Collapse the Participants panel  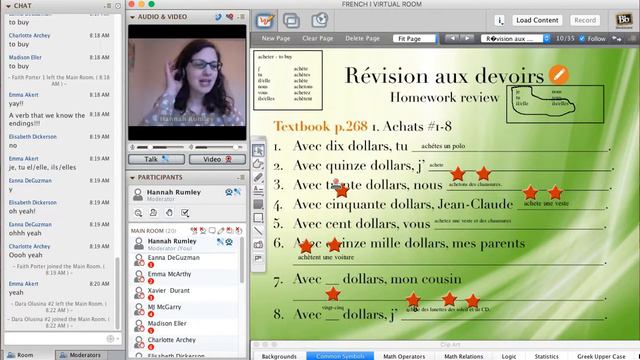[132, 178]
